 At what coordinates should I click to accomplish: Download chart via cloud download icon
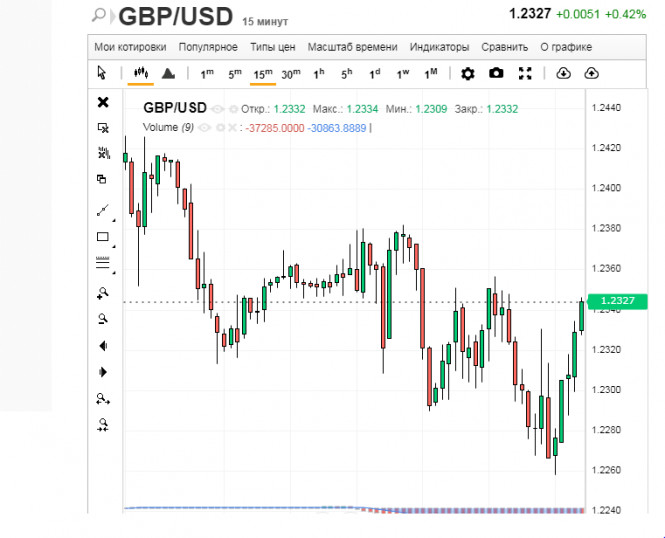563,73
